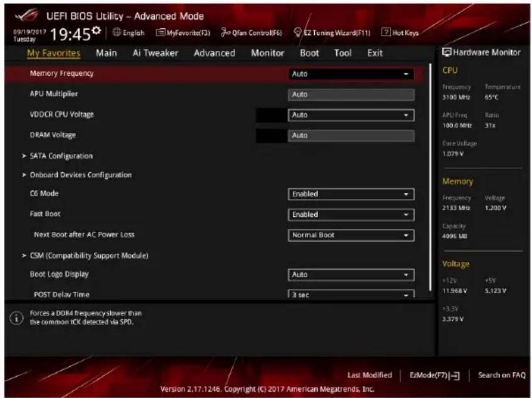Open the Main tab
This screenshot has height=398, width=532.
106,53
